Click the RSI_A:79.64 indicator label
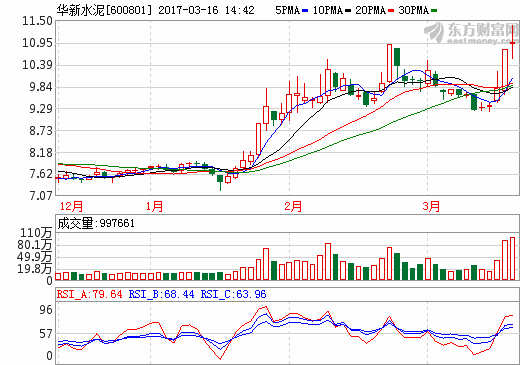 click(x=90, y=294)
